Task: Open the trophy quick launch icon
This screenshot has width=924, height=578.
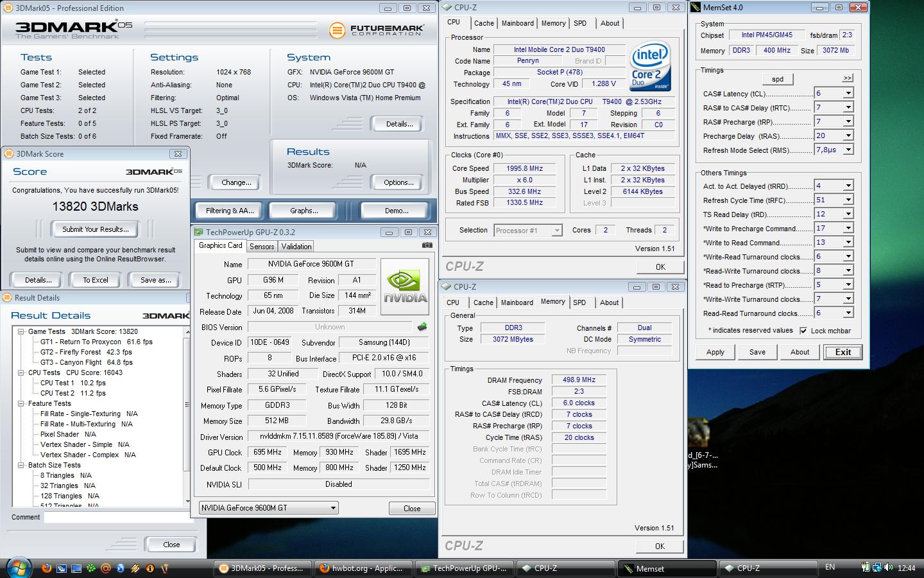Action: [x=165, y=568]
